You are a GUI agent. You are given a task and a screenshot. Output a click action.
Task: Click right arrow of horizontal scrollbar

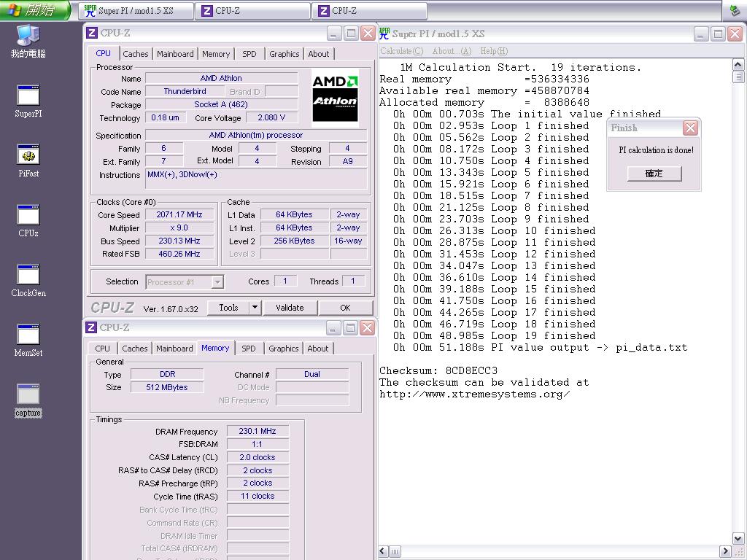coord(725,551)
